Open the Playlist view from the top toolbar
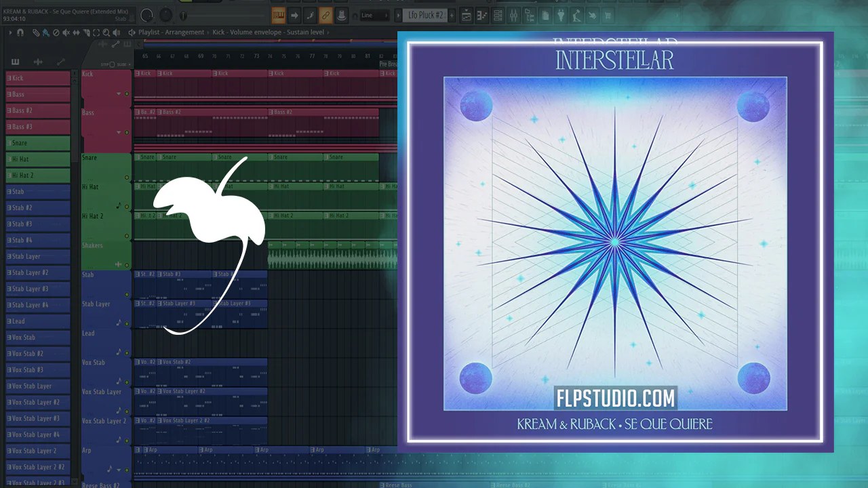Image resolution: width=868 pixels, height=488 pixels. 467,15
